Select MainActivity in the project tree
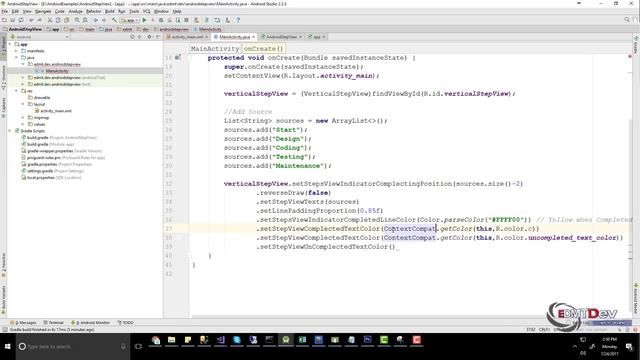The width and height of the screenshot is (640, 360). pos(57,71)
